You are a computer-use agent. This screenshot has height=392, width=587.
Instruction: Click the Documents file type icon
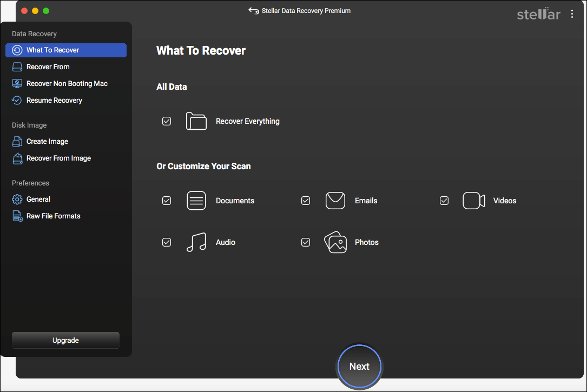tap(196, 201)
